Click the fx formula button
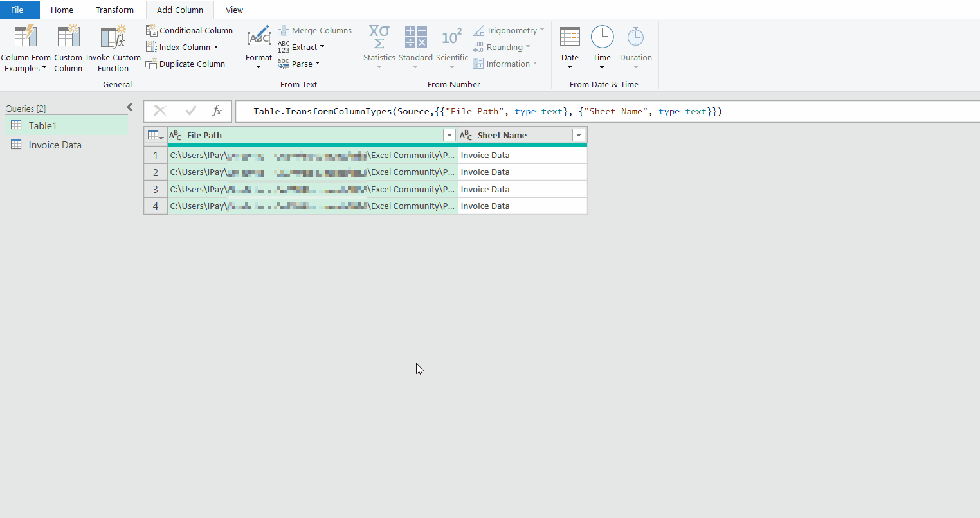The height and width of the screenshot is (518, 980). (x=217, y=111)
